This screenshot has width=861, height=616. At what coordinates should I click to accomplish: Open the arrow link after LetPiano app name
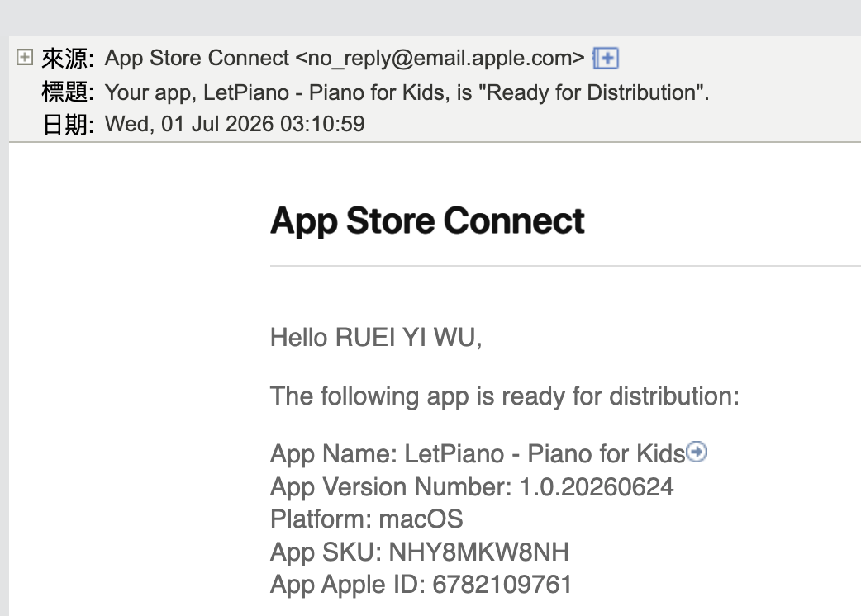(697, 452)
